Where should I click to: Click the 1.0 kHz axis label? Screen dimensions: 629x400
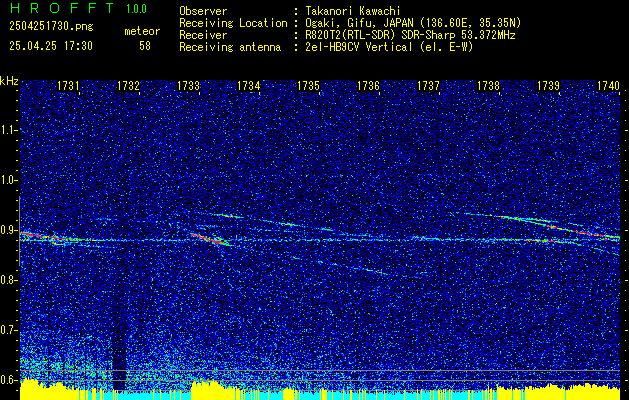pos(8,181)
